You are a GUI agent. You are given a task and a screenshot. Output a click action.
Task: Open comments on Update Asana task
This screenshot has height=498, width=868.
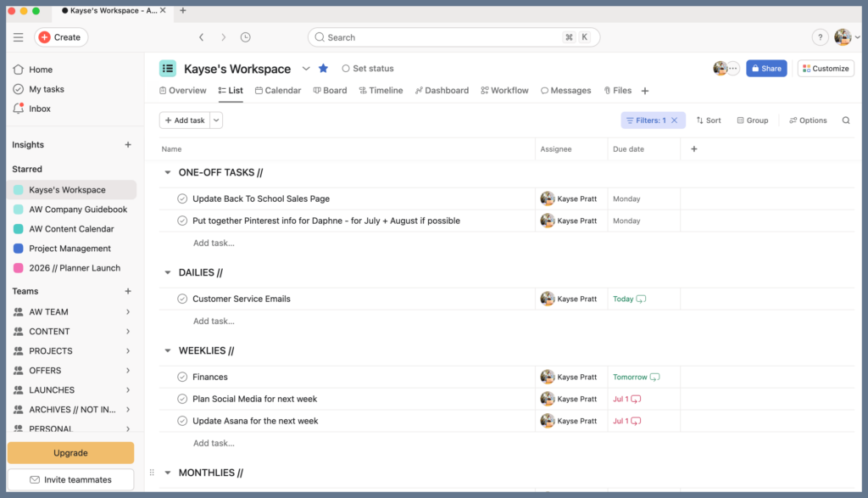(636, 421)
